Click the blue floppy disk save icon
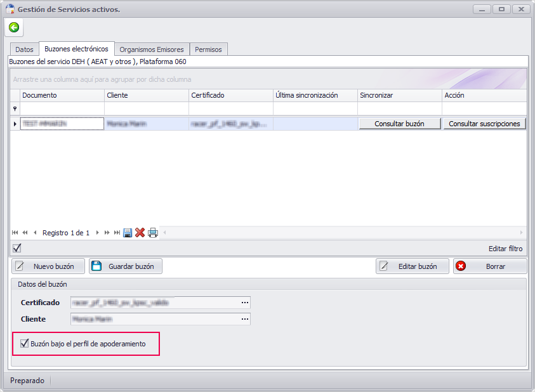Screen dimensions: 535x392 (128, 233)
